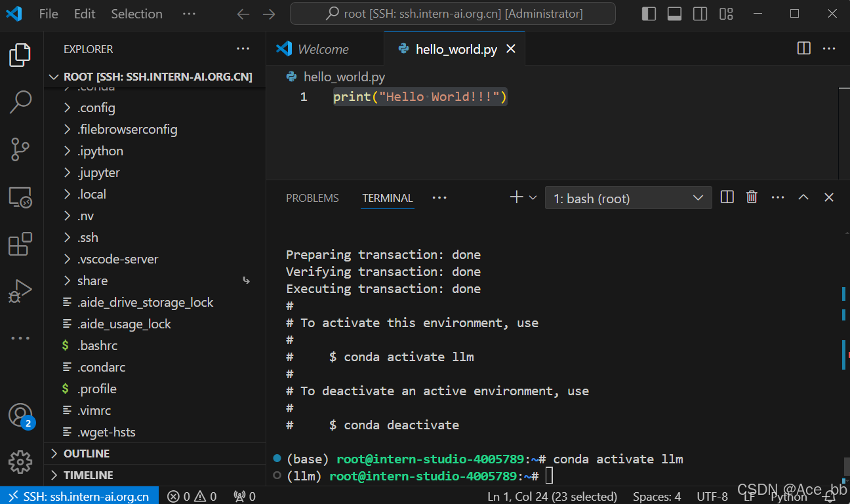The width and height of the screenshot is (850, 504).
Task: Expand the TIMELINE section
Action: click(x=155, y=475)
